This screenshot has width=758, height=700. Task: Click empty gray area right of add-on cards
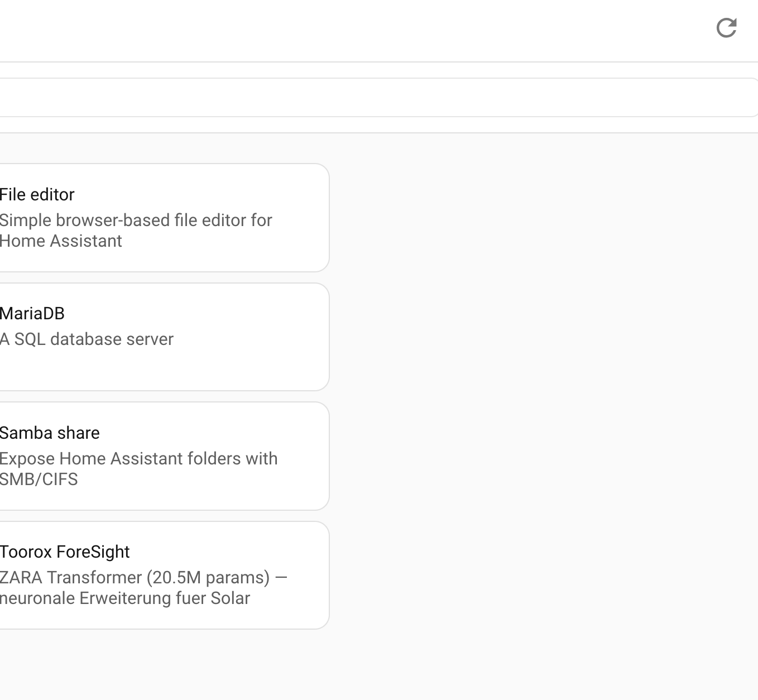[541, 391]
